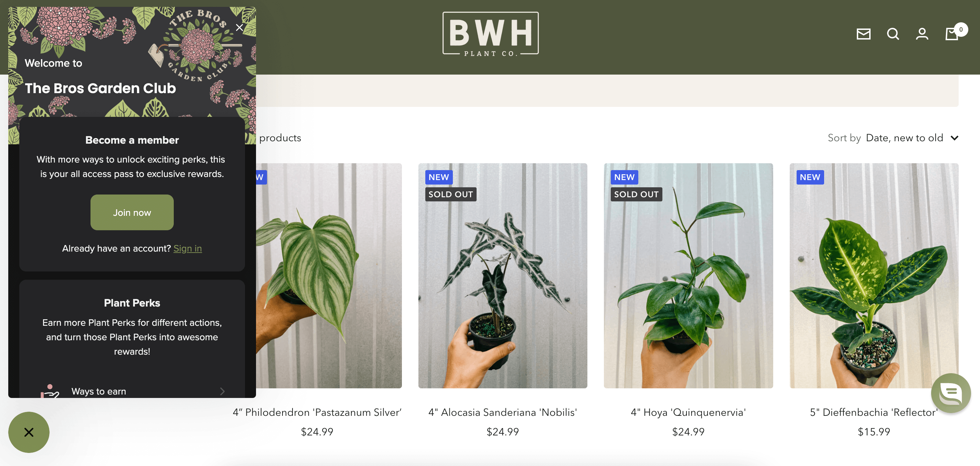
Task: Click the expander arrow on Ways to earn
Action: pyautogui.click(x=223, y=390)
